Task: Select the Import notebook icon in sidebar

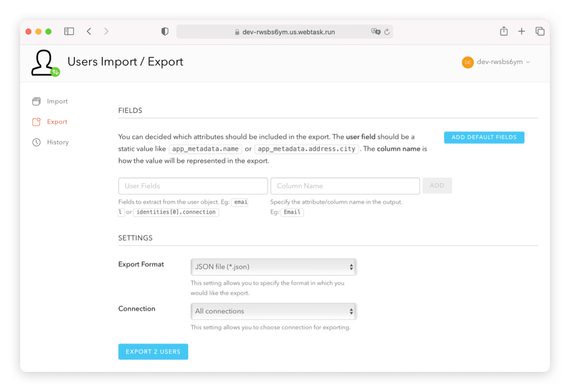Action: pos(36,101)
